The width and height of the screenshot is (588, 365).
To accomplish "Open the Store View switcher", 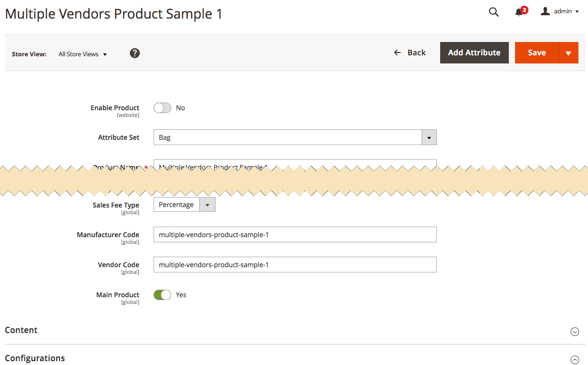I will [x=83, y=54].
